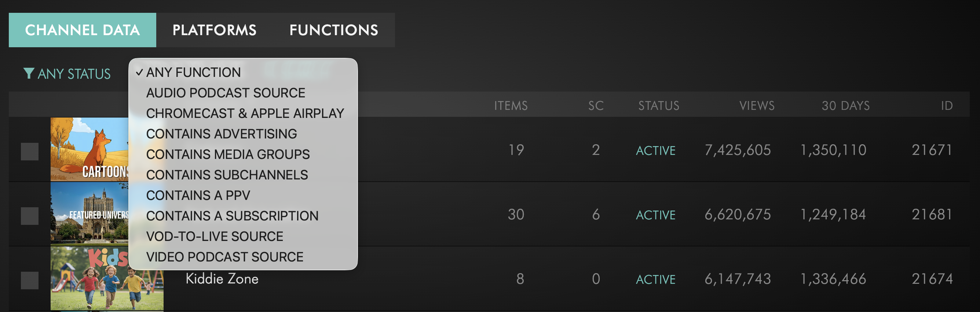Open the Functions tab

pos(334,30)
